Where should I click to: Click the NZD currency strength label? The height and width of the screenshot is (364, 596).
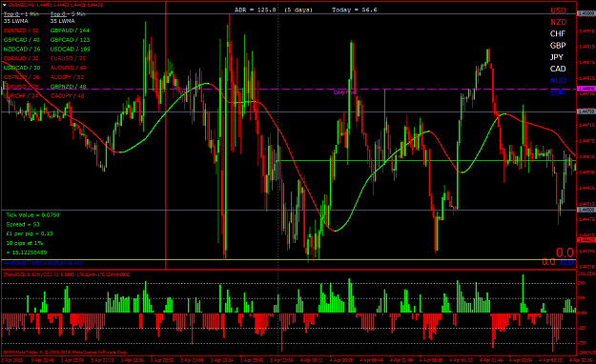pyautogui.click(x=559, y=22)
